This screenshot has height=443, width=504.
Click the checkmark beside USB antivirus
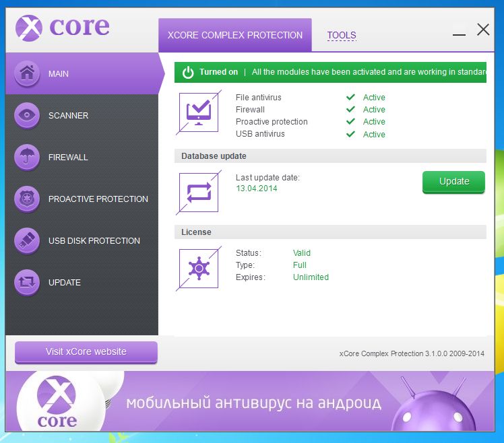(x=350, y=134)
